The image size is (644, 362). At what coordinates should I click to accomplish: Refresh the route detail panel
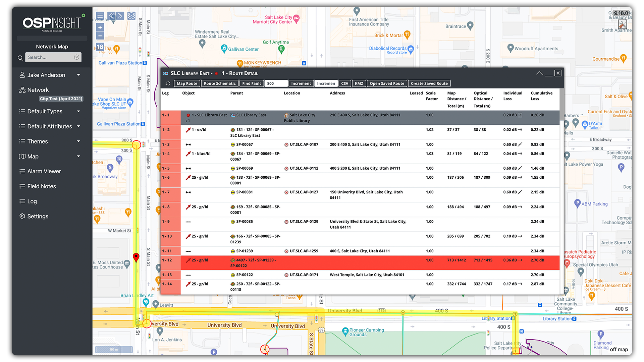(x=168, y=83)
